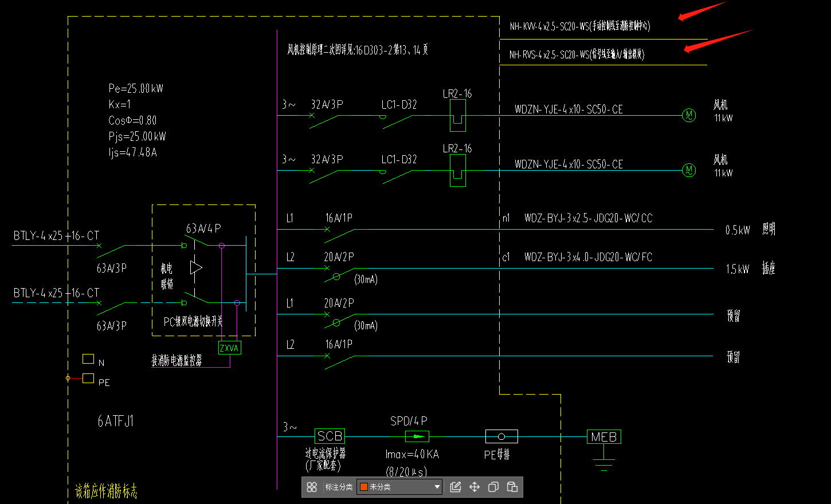The width and height of the screenshot is (831, 504).
Task: Click the yellow PE terminal square
Action: tap(88, 378)
